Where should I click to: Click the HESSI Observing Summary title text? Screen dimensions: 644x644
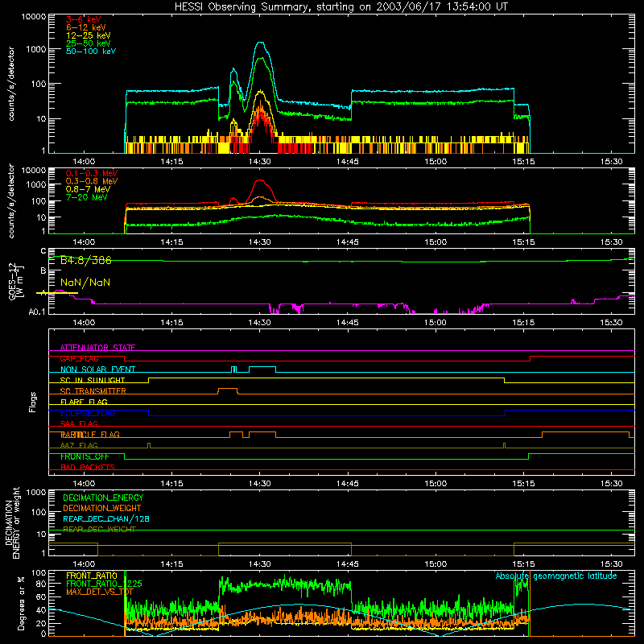pyautogui.click(x=341, y=7)
